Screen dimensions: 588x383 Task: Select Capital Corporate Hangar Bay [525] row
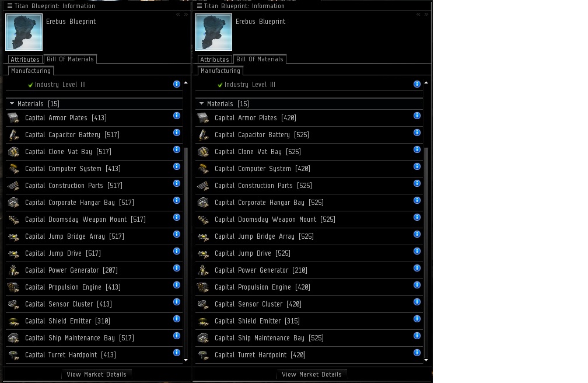click(x=309, y=203)
